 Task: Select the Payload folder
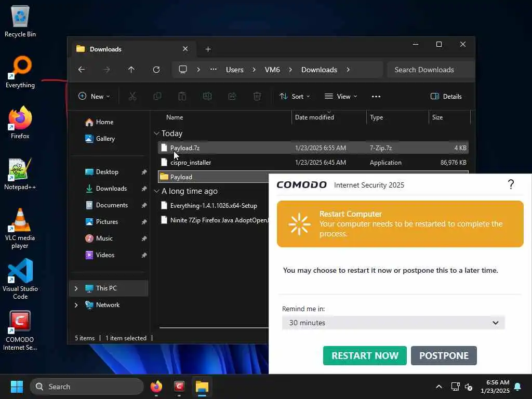coord(214,177)
